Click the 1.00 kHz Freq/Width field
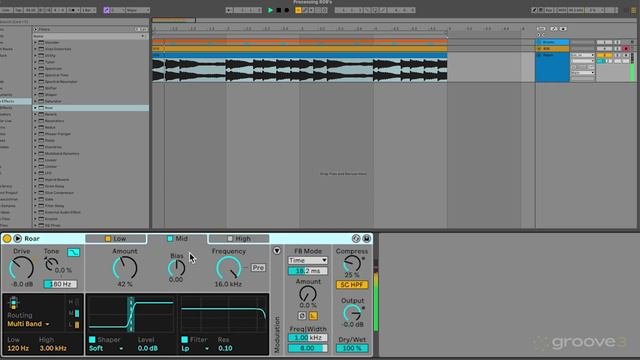The width and height of the screenshot is (640, 360). [308, 338]
